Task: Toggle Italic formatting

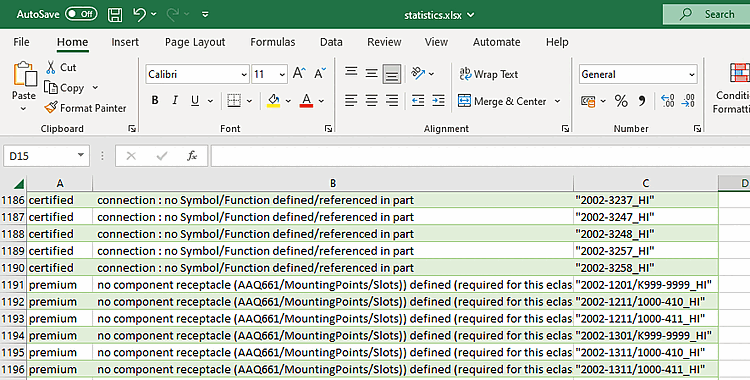Action: 175,101
